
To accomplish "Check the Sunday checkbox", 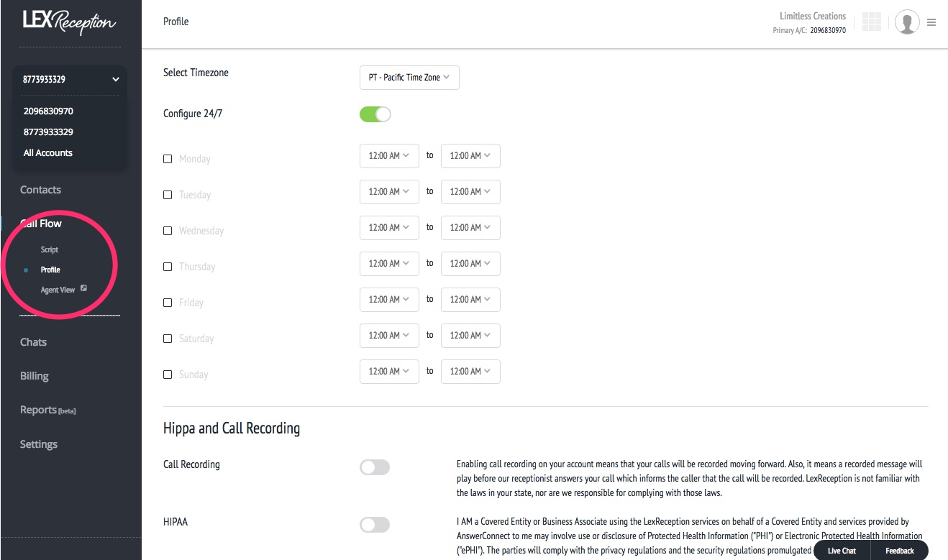I will coord(168,375).
